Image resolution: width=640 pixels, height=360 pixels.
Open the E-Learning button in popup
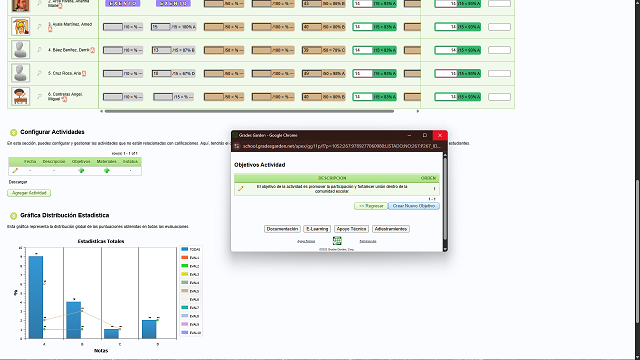tap(317, 229)
